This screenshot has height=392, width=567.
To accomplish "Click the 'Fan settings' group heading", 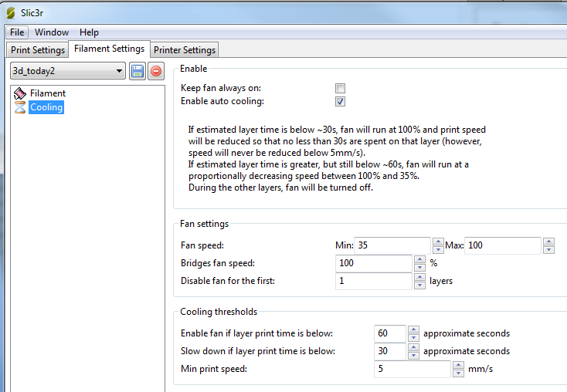I will (x=204, y=224).
